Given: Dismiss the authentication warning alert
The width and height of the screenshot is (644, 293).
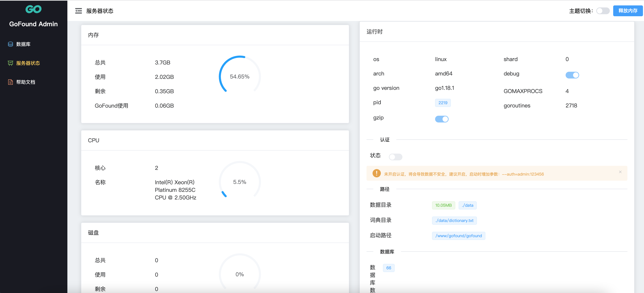Looking at the screenshot, I should coord(620,172).
